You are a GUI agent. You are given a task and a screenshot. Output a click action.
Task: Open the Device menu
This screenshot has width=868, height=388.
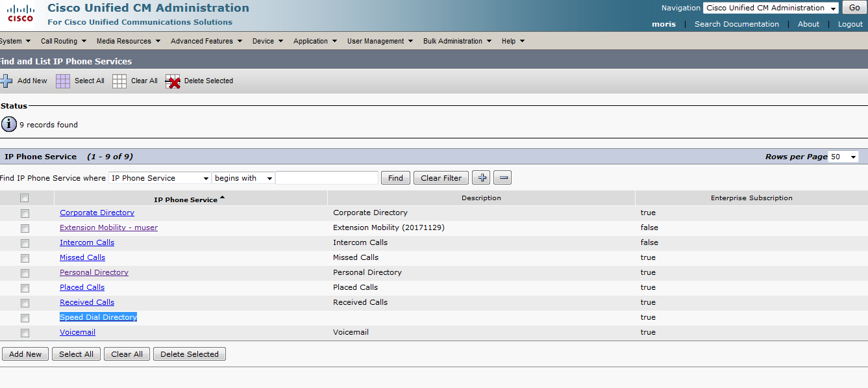[267, 41]
